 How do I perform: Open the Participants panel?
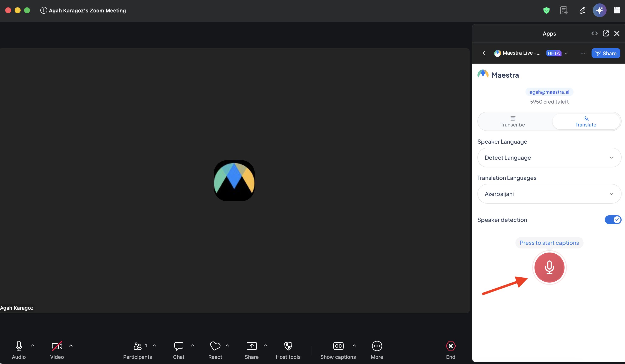pos(138,350)
